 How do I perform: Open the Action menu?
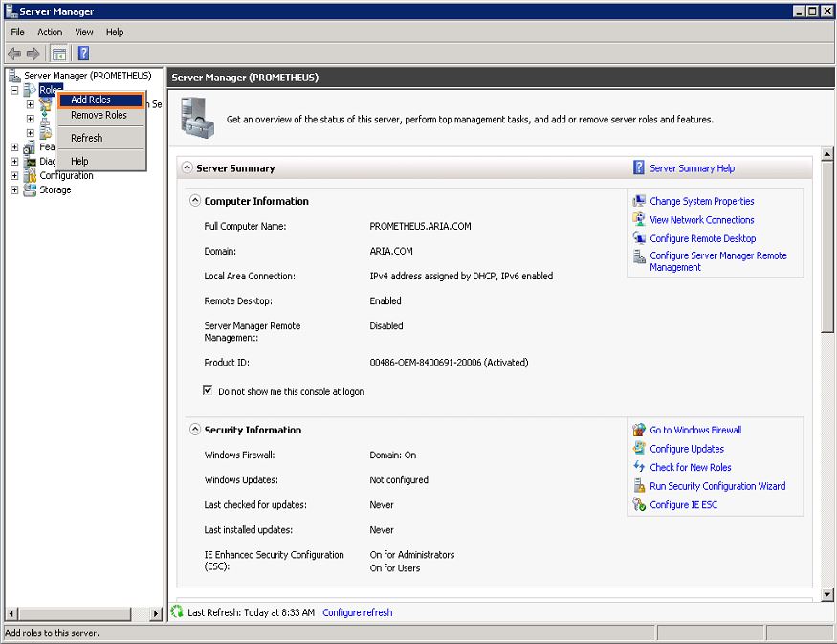tap(50, 32)
